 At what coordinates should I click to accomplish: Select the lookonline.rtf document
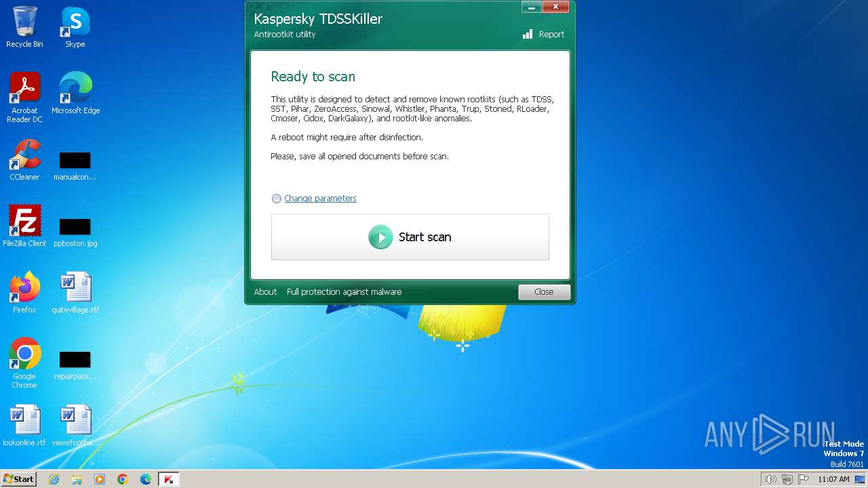tap(24, 425)
